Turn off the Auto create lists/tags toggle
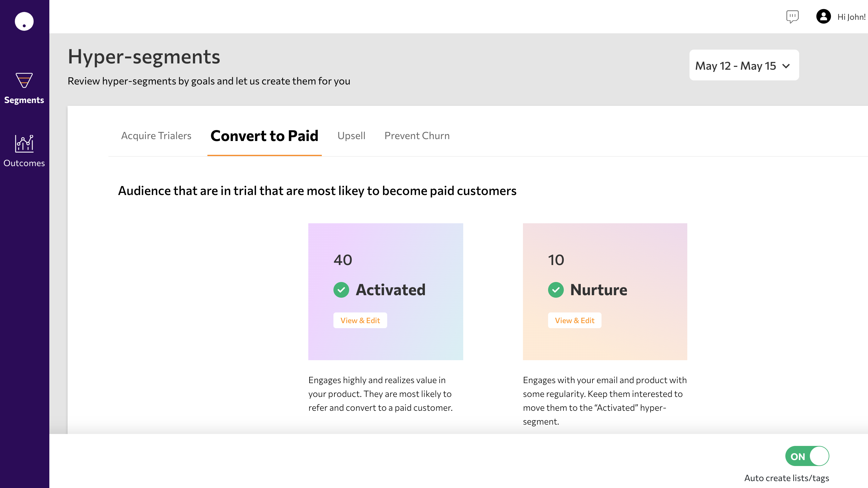Image resolution: width=868 pixels, height=488 pixels. [807, 456]
